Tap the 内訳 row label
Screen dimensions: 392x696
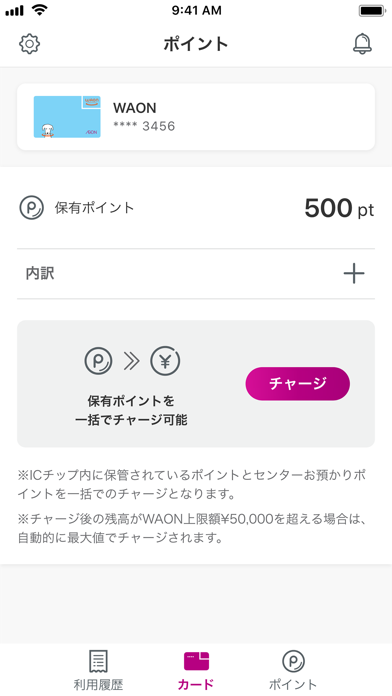tap(40, 274)
